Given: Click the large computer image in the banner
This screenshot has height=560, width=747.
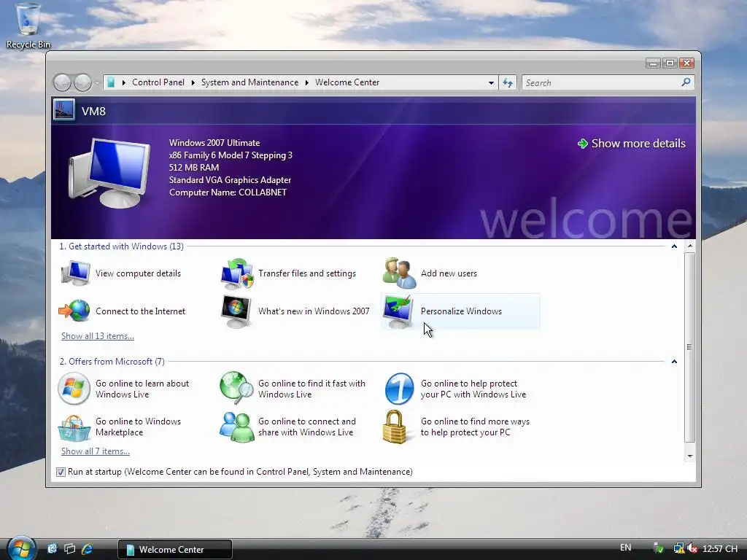Looking at the screenshot, I should click(109, 174).
